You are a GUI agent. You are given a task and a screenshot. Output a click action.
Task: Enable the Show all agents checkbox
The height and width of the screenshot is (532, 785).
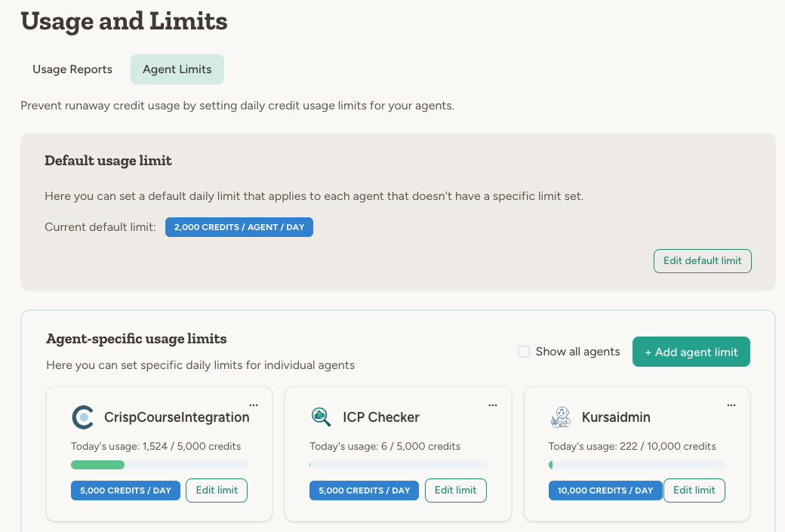click(x=524, y=352)
